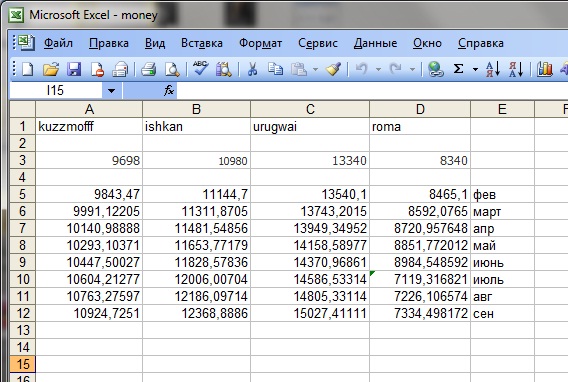Sort ascending with the A-Я icon
This screenshot has height=382, width=568.
pyautogui.click(x=493, y=69)
